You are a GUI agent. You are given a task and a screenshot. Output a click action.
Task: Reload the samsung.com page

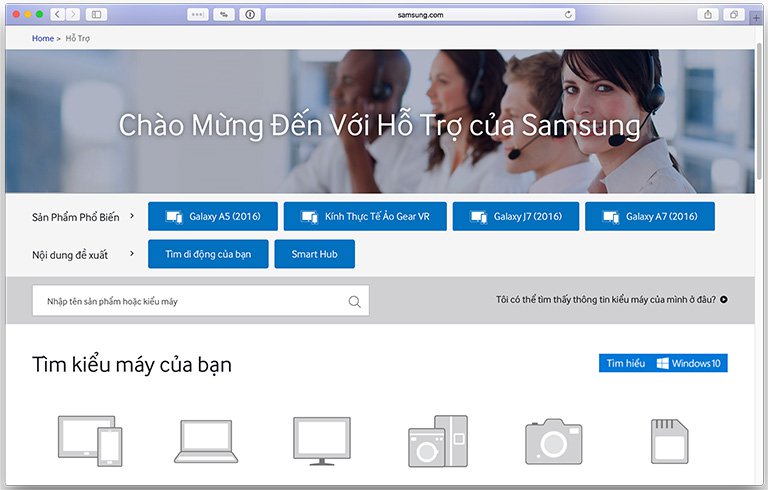[568, 15]
